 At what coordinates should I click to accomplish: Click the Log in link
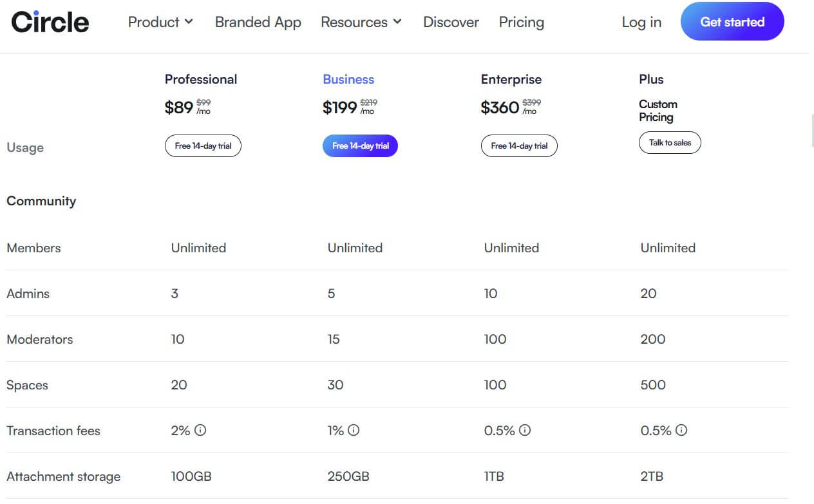641,22
